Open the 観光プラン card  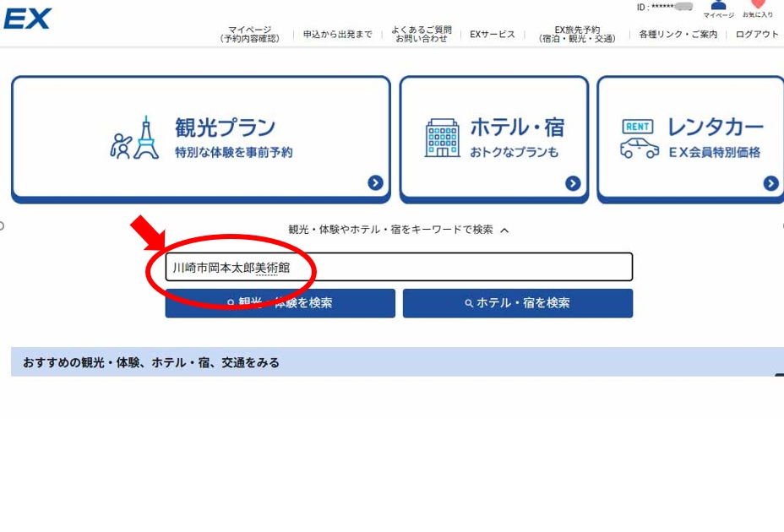point(201,139)
